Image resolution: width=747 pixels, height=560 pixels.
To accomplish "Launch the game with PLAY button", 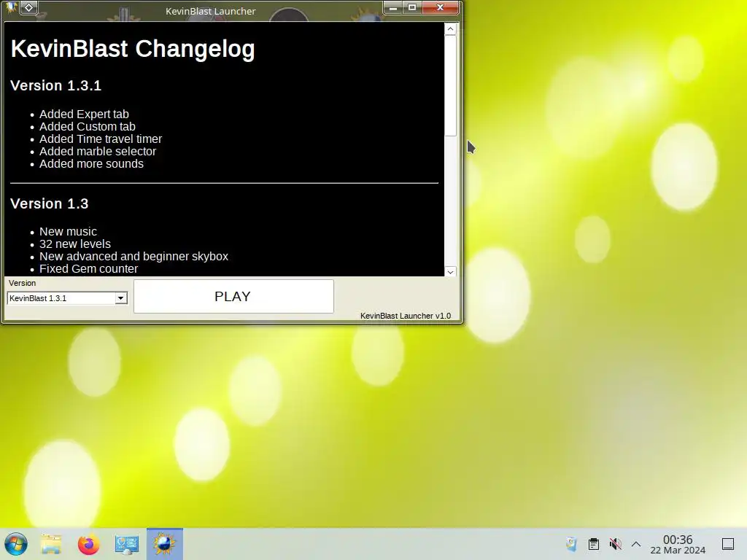I will 233,296.
